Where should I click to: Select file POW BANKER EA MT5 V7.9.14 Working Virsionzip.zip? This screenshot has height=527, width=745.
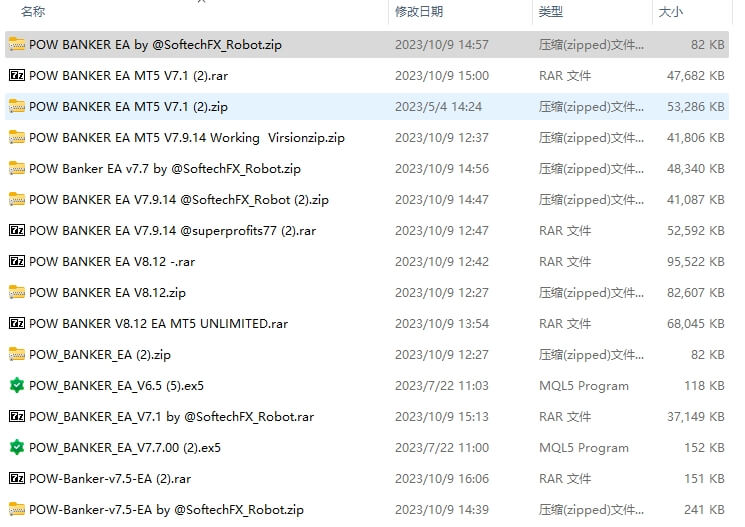(187, 138)
